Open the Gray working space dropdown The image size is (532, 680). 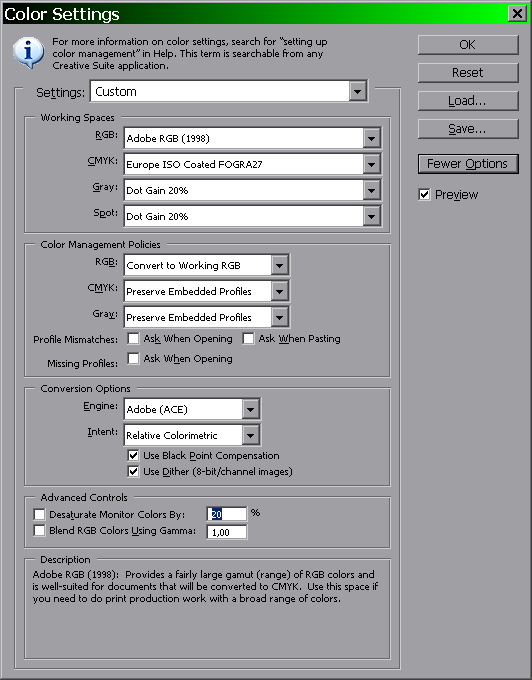(252, 190)
